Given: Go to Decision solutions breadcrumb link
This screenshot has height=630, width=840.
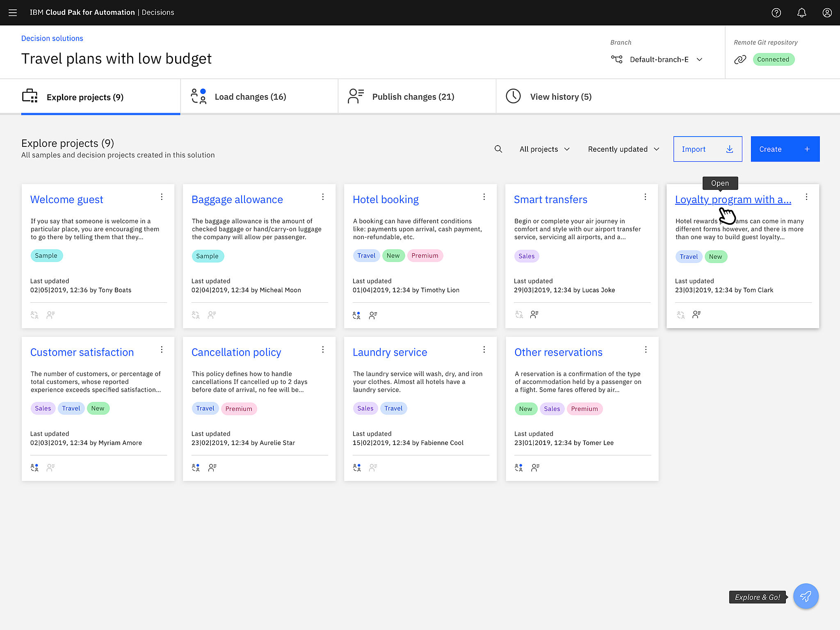Looking at the screenshot, I should tap(52, 39).
